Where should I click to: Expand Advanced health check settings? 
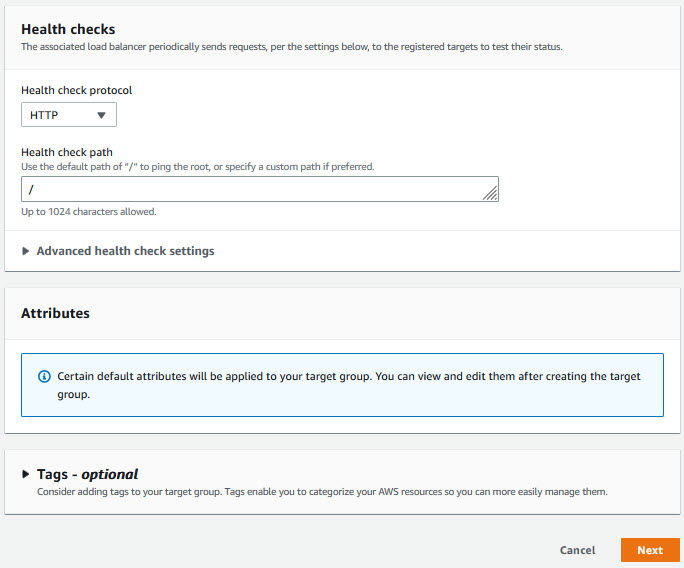pos(125,251)
